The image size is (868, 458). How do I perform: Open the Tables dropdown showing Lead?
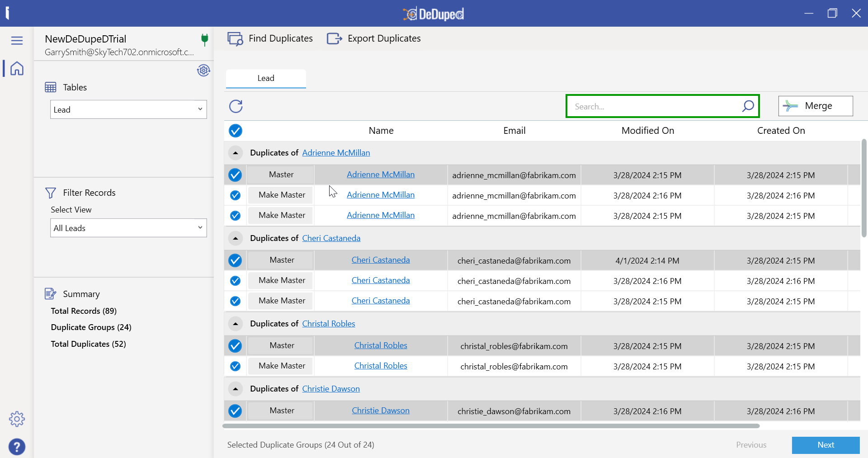click(128, 109)
